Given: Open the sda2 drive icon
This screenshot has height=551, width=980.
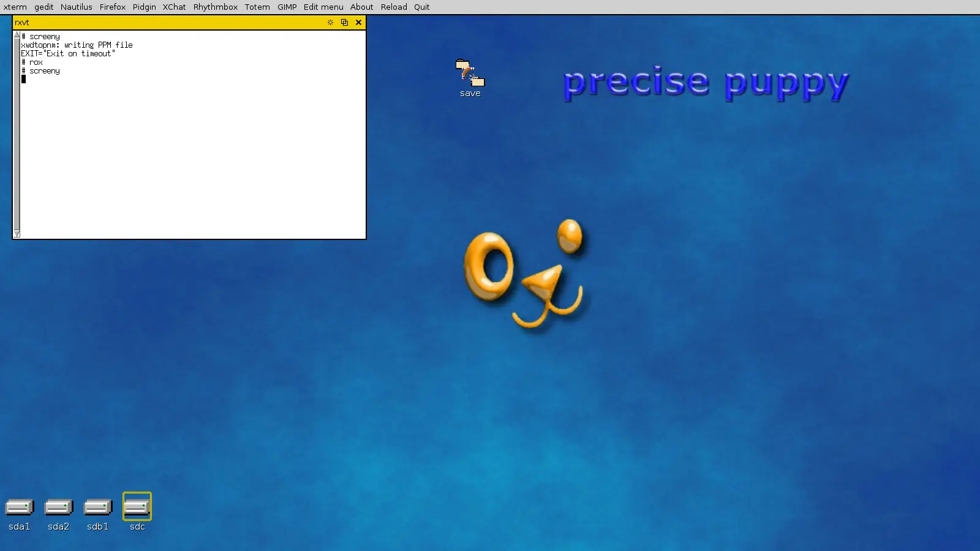Looking at the screenshot, I should pyautogui.click(x=58, y=508).
